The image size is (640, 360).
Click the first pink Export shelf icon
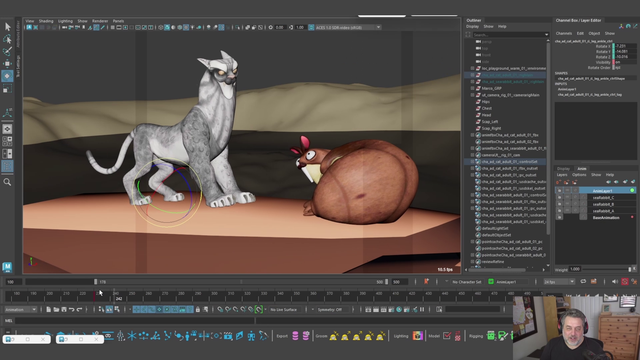tap(295, 336)
